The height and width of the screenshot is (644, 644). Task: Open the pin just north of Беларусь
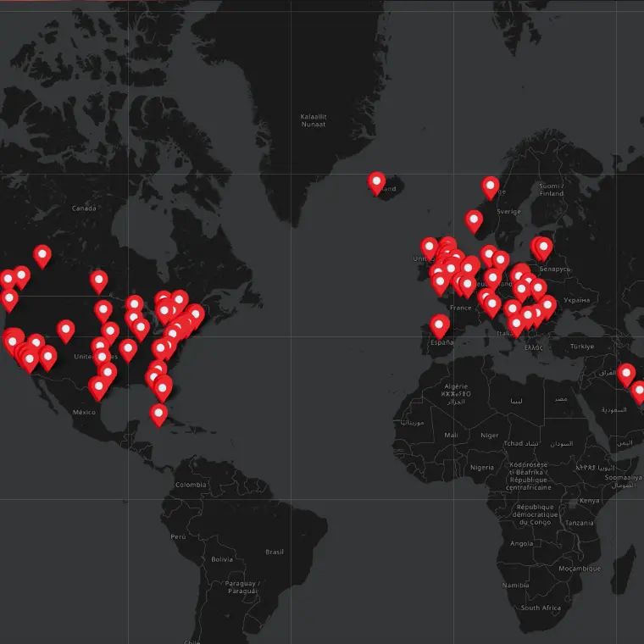click(543, 247)
